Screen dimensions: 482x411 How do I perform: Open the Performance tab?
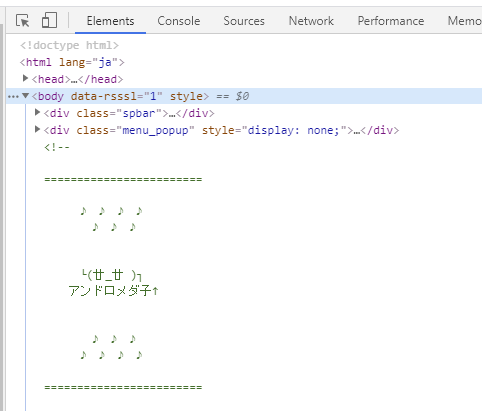[x=391, y=21]
